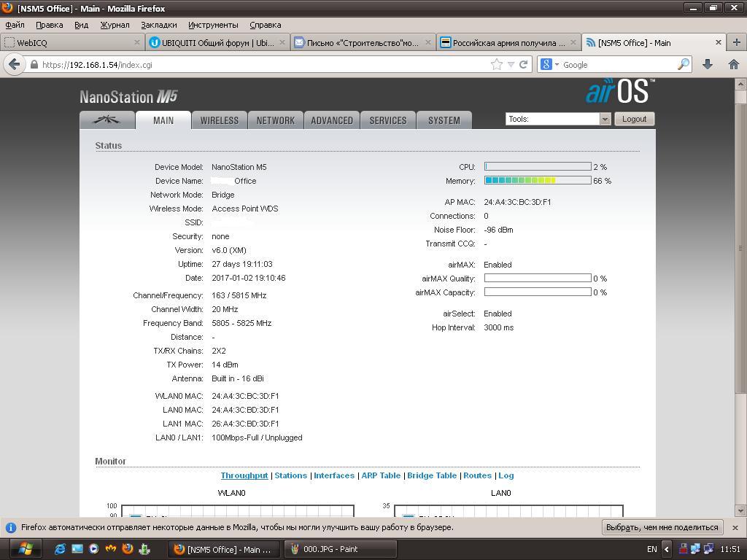
Task: Open the Interfaces monitor link
Action: click(x=334, y=475)
